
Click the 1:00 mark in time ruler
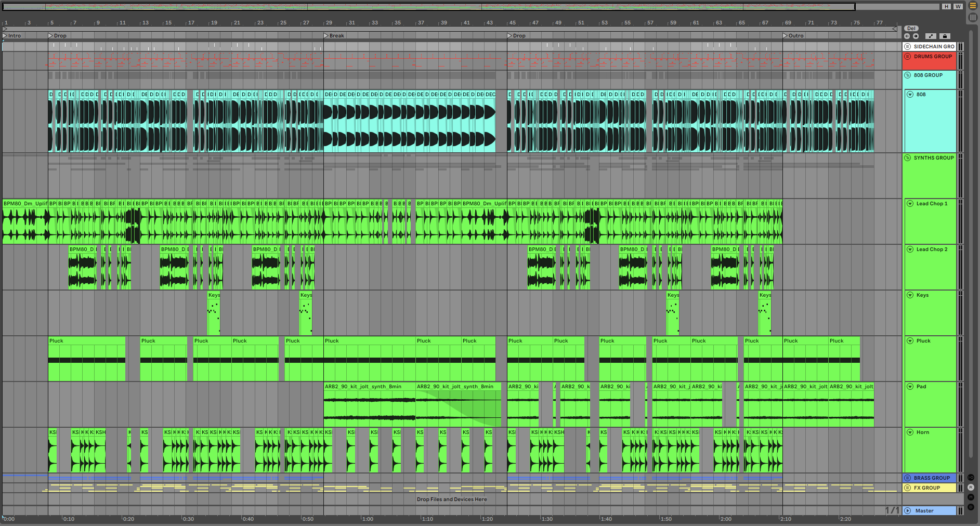368,519
